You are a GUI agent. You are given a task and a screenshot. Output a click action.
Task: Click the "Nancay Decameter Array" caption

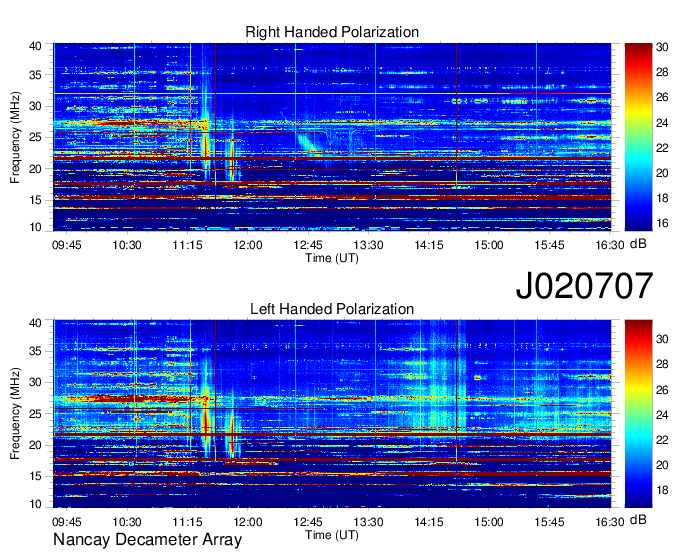(x=147, y=540)
